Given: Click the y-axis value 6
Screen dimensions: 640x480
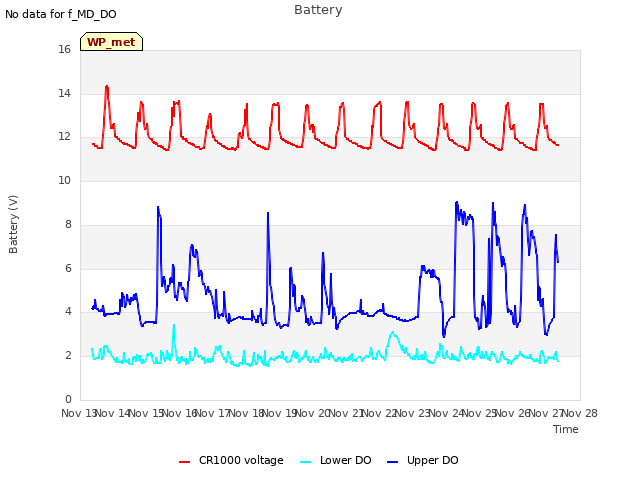Looking at the screenshot, I should (68, 268).
